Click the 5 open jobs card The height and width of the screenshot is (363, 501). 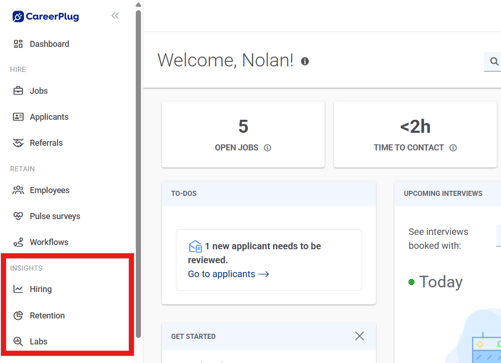(x=243, y=135)
